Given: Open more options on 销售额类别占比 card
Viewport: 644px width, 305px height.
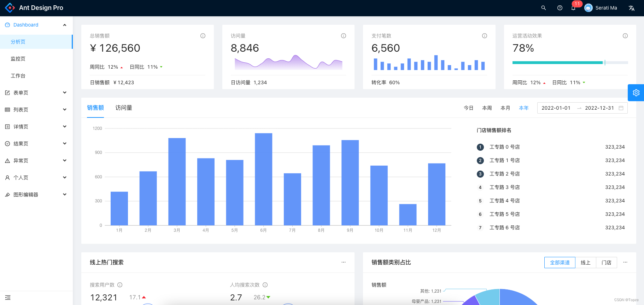Looking at the screenshot, I should pos(625,262).
